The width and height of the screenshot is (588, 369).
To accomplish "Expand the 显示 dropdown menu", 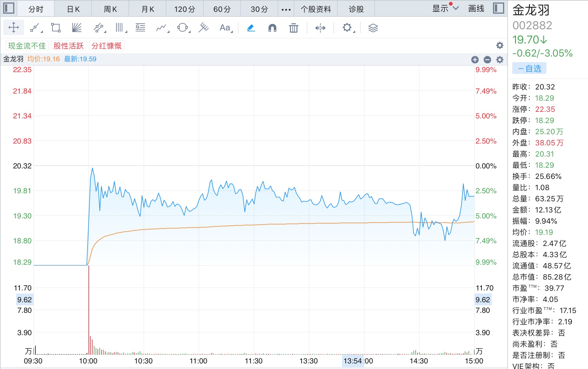I will (x=445, y=9).
